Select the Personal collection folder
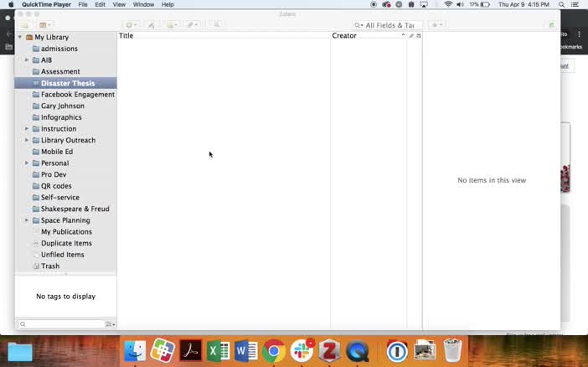 54,163
